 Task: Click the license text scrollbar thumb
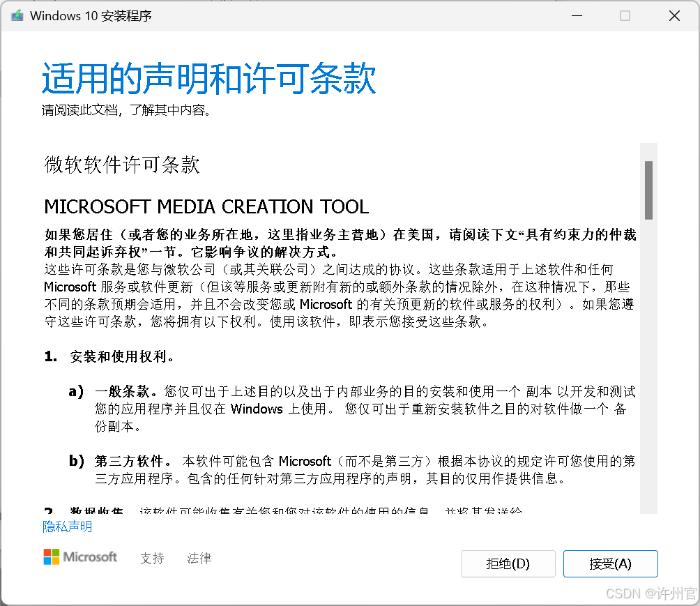(x=648, y=190)
